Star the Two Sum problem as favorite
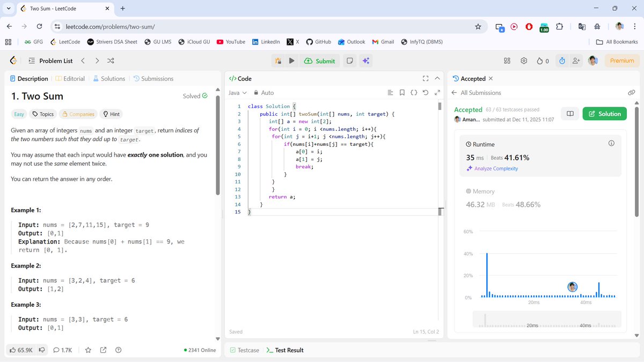Image resolution: width=644 pixels, height=362 pixels. click(x=88, y=350)
